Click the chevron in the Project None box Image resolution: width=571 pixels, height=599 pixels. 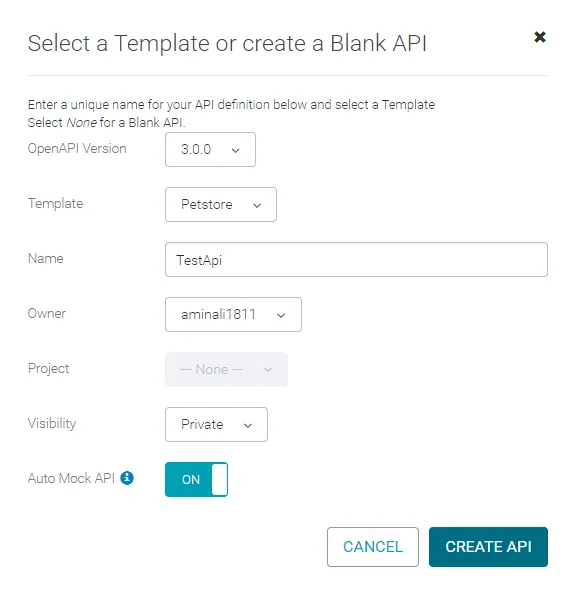pos(268,370)
